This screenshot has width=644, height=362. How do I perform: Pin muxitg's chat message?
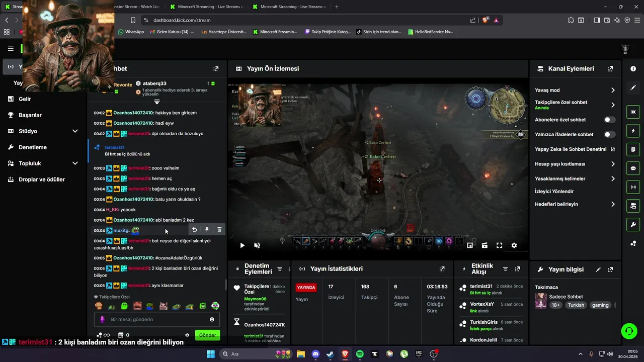pos(207,229)
